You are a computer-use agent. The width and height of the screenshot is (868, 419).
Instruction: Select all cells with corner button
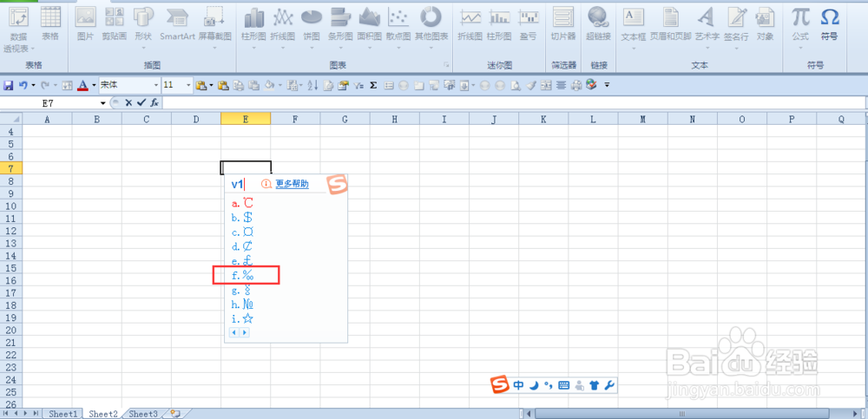point(11,119)
